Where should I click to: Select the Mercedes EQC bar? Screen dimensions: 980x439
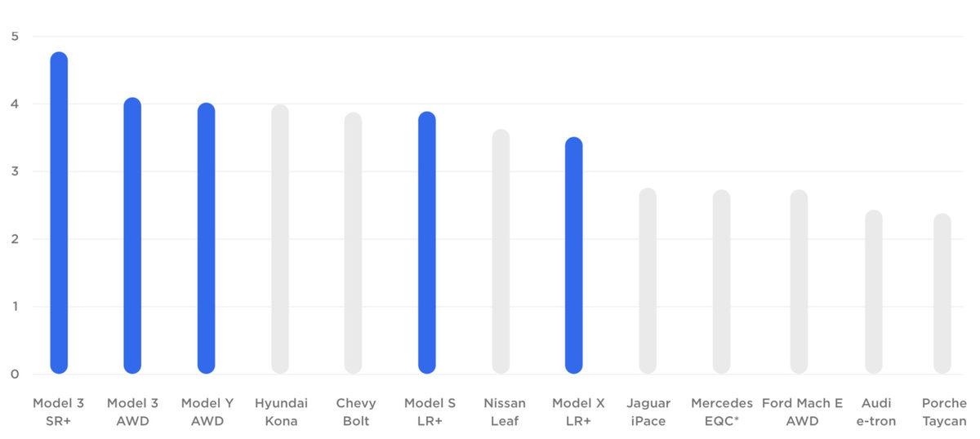[x=721, y=282]
